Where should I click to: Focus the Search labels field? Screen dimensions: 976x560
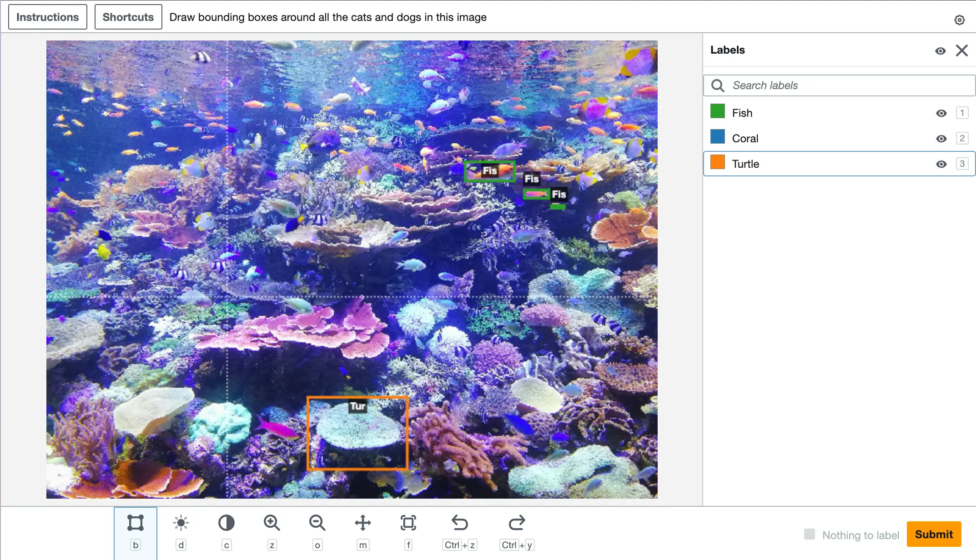pos(846,85)
